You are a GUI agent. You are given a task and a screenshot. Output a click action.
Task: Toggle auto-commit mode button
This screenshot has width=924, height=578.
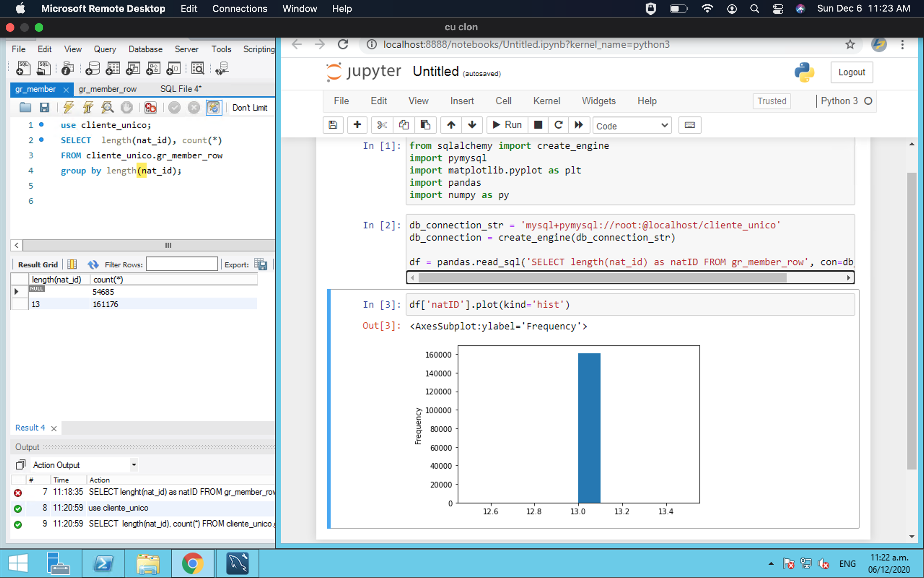(x=214, y=107)
